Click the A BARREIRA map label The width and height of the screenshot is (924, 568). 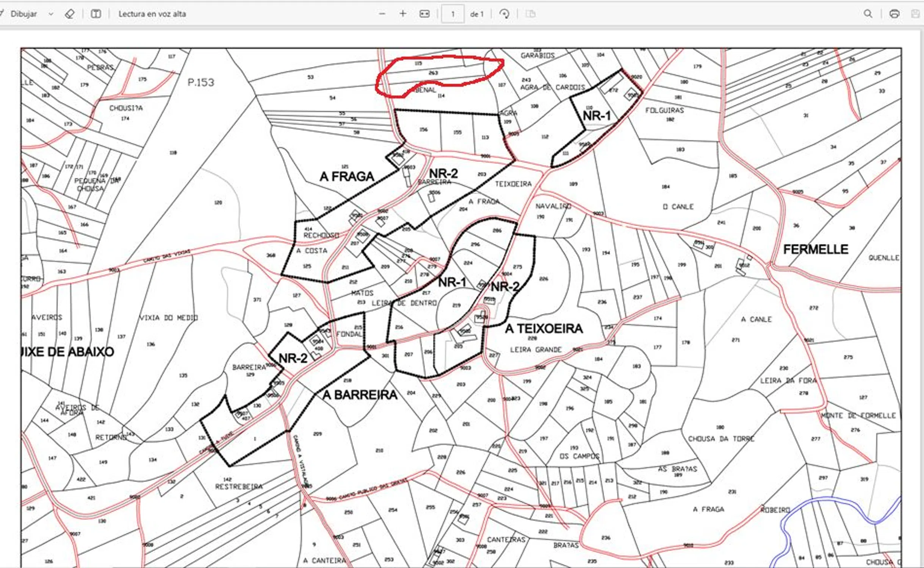coord(360,395)
